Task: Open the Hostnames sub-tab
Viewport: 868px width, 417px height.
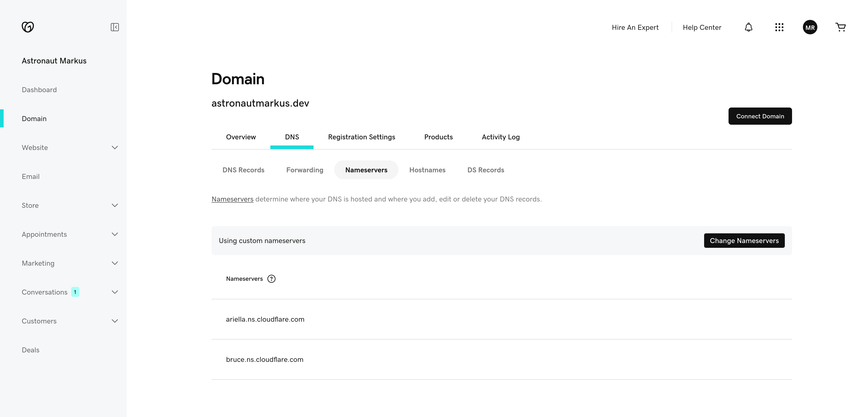Action: point(427,170)
